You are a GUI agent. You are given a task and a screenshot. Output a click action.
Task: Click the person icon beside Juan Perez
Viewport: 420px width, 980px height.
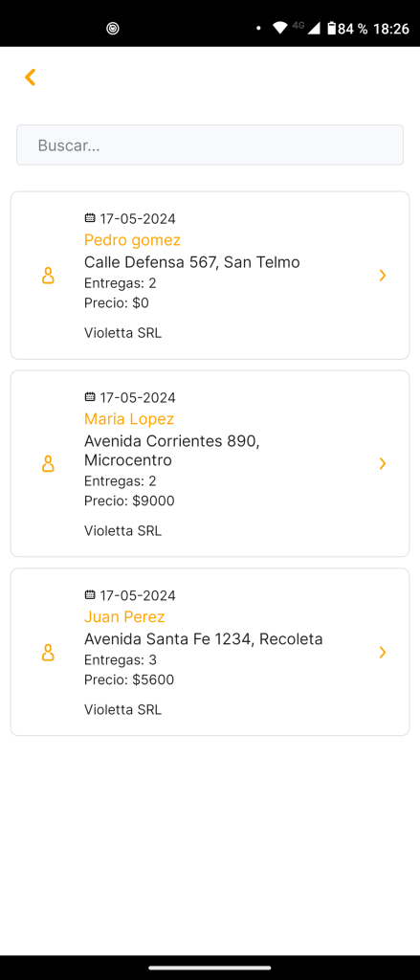[48, 653]
